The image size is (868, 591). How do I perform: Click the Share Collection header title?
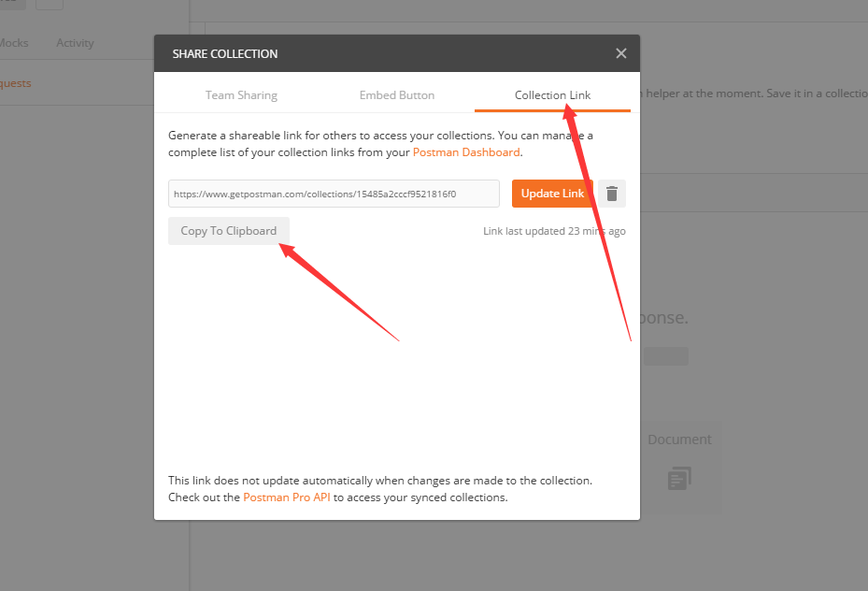pyautogui.click(x=225, y=54)
